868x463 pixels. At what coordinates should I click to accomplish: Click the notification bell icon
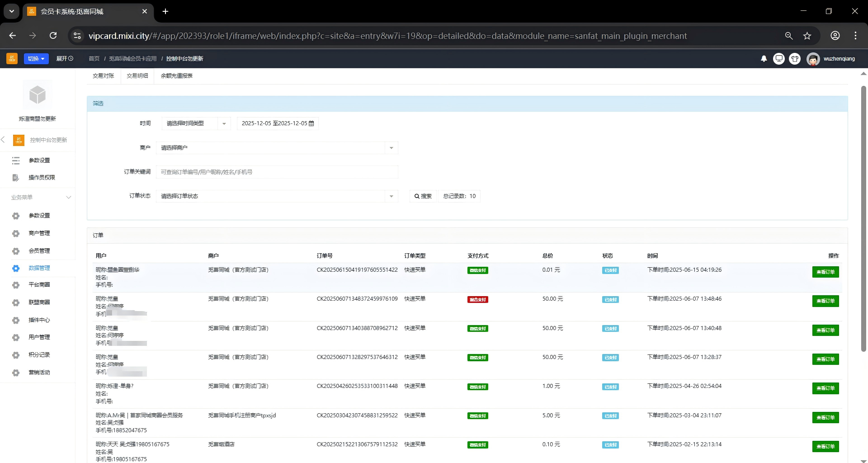(x=764, y=59)
